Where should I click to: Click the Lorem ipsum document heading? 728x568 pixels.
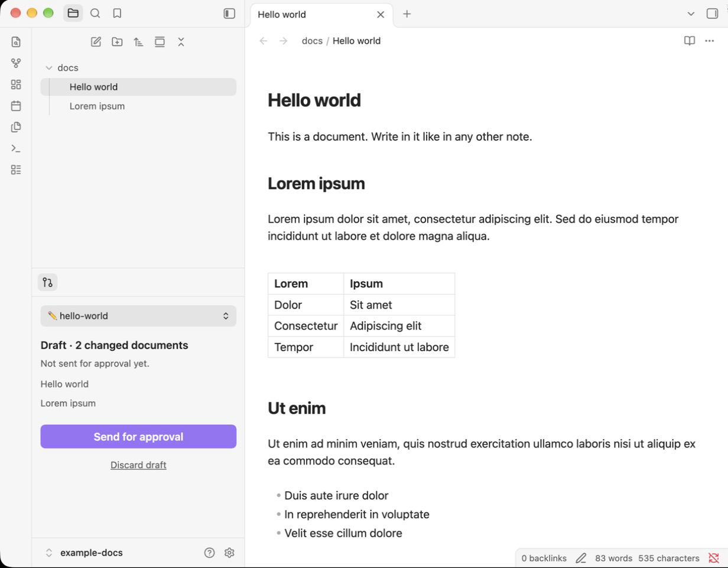pos(316,184)
